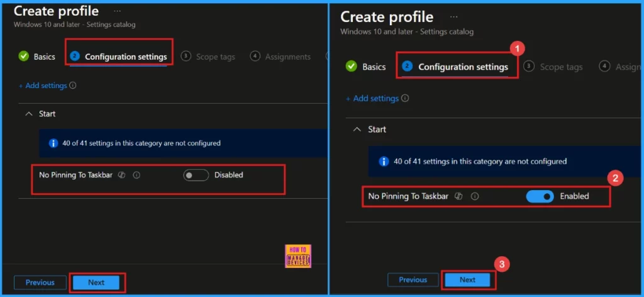This screenshot has width=644, height=297.
Task: Click step 4 circle beside left Assignments
Action: point(255,56)
